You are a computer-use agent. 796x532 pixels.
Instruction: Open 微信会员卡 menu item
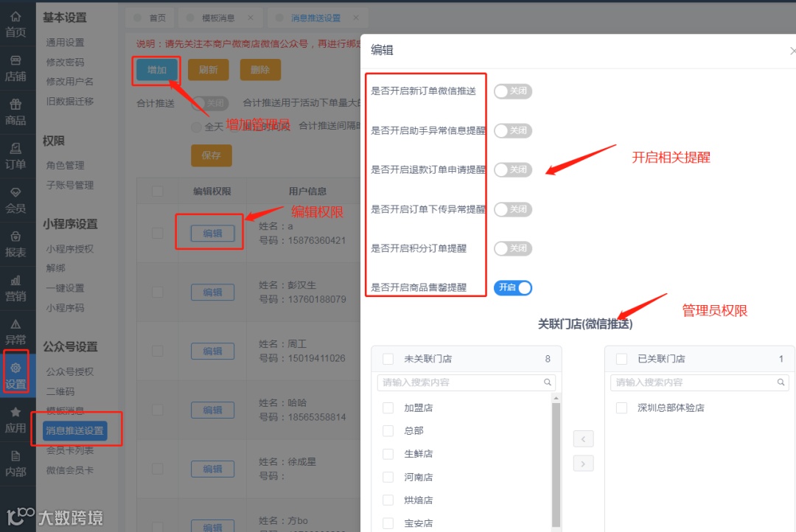coord(69,471)
